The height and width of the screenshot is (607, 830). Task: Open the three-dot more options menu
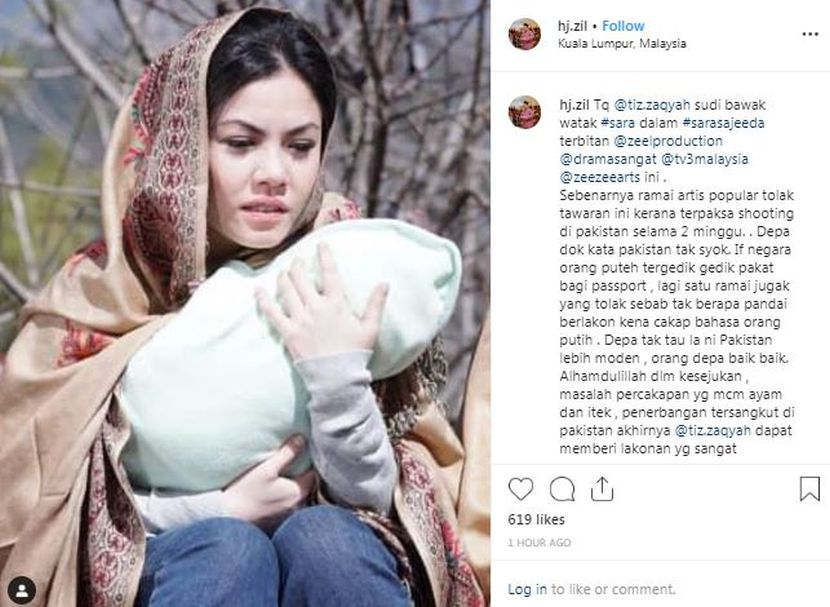[x=810, y=34]
